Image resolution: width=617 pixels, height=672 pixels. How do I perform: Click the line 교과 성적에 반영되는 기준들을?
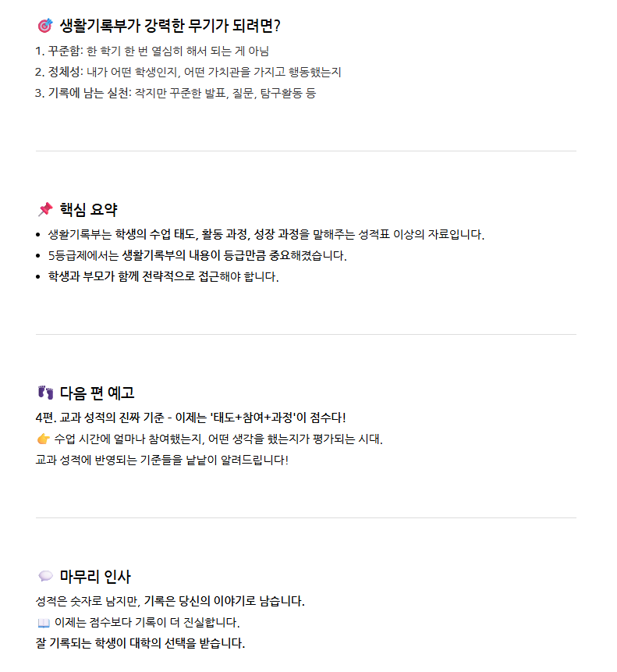161,460
